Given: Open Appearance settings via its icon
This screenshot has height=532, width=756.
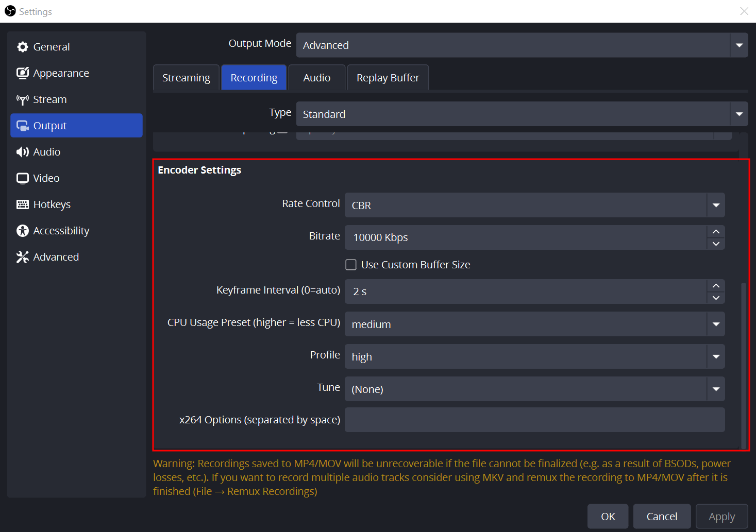Looking at the screenshot, I should tap(23, 73).
